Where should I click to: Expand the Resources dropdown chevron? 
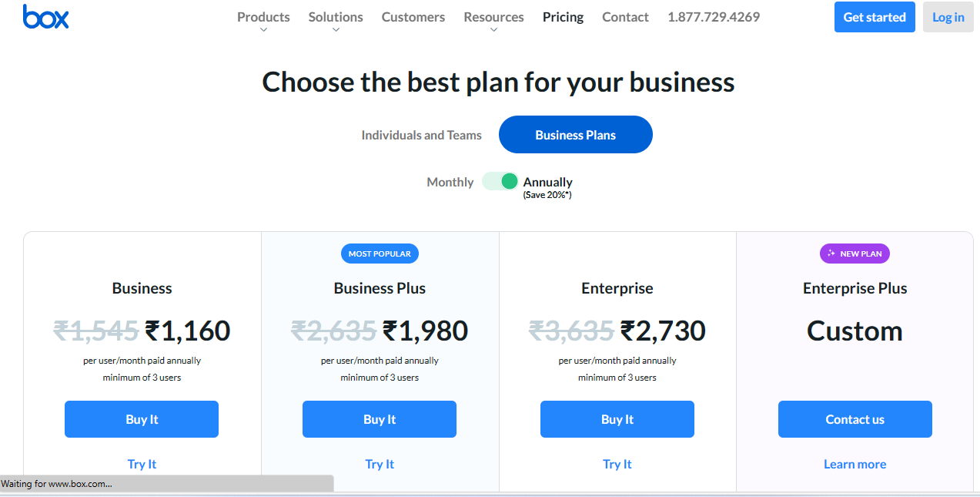click(493, 30)
